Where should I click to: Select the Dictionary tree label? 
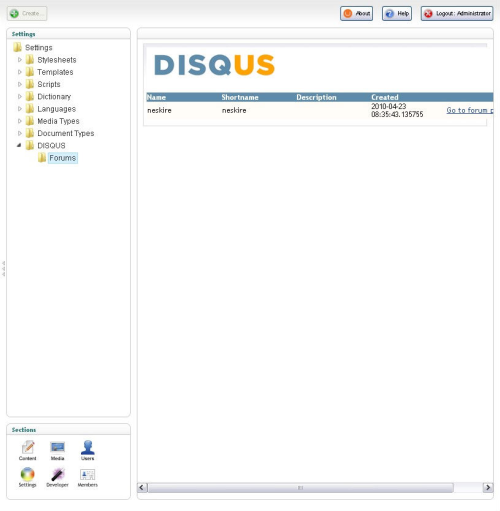click(54, 97)
